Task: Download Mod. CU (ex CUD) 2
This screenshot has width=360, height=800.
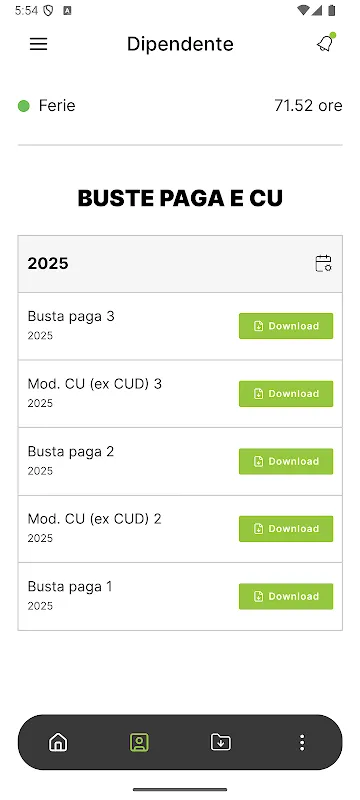Action: pyautogui.click(x=286, y=529)
